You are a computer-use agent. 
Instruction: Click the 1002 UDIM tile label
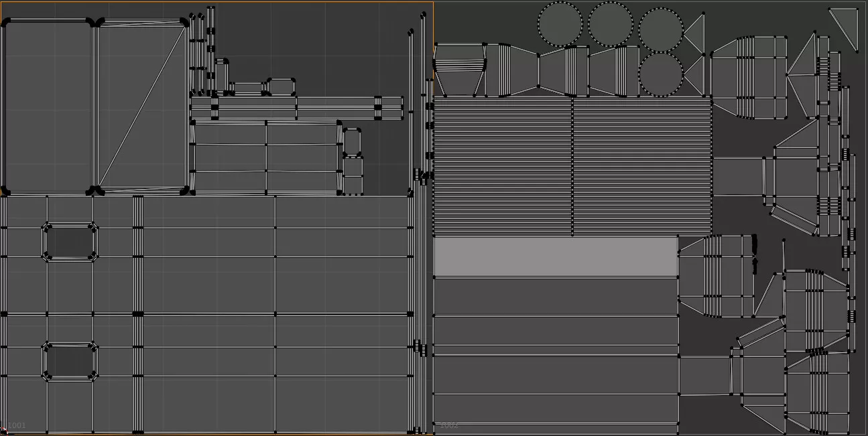click(x=448, y=425)
